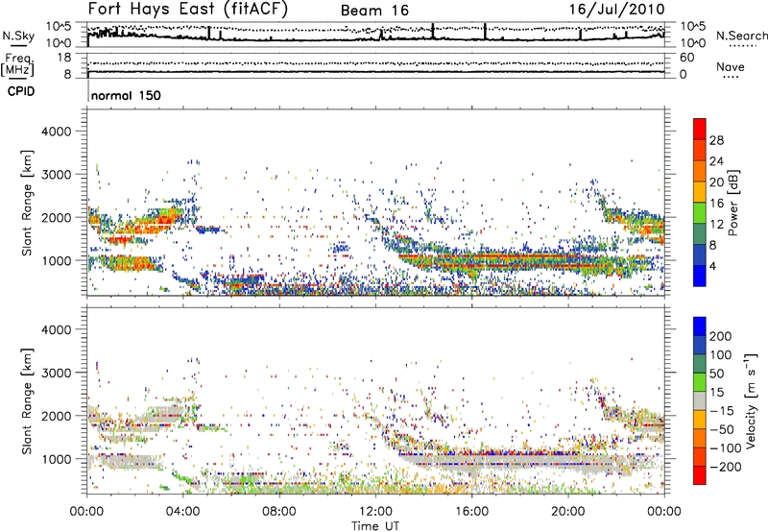Click the velocity colorbar value '15'
This screenshot has width=768, height=532.
click(x=716, y=393)
